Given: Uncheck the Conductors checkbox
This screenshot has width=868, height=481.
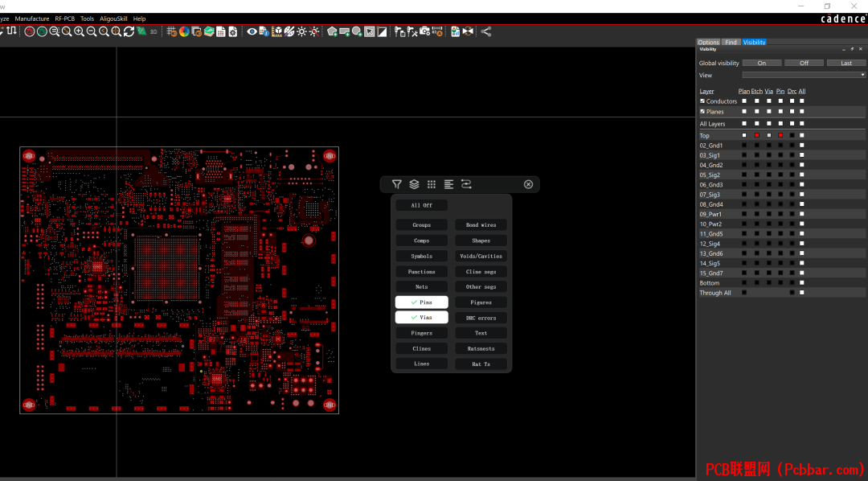Looking at the screenshot, I should [702, 101].
